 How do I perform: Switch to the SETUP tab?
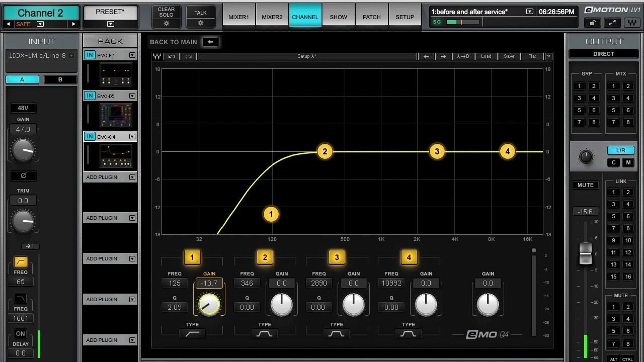[405, 17]
